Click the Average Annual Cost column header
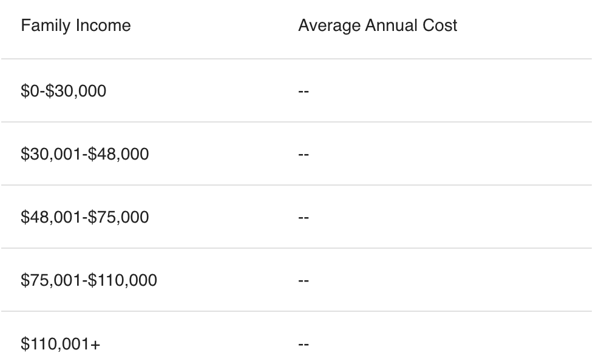The height and width of the screenshot is (364, 607). click(378, 25)
